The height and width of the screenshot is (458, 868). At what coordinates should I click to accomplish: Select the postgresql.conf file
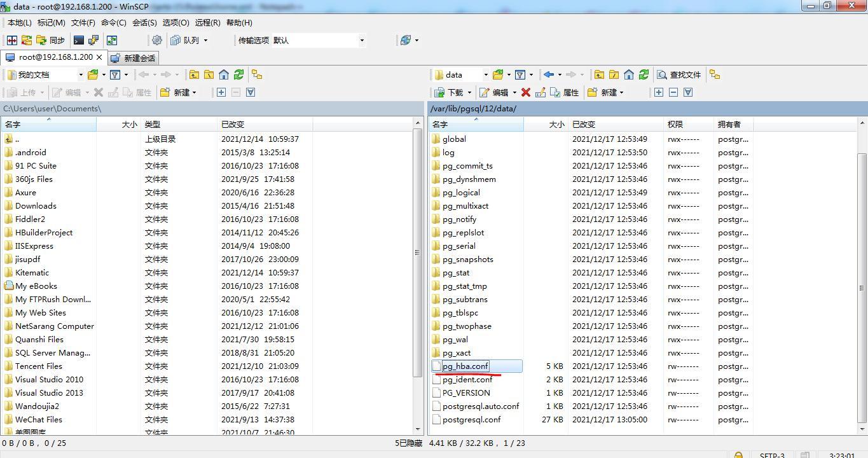point(471,420)
